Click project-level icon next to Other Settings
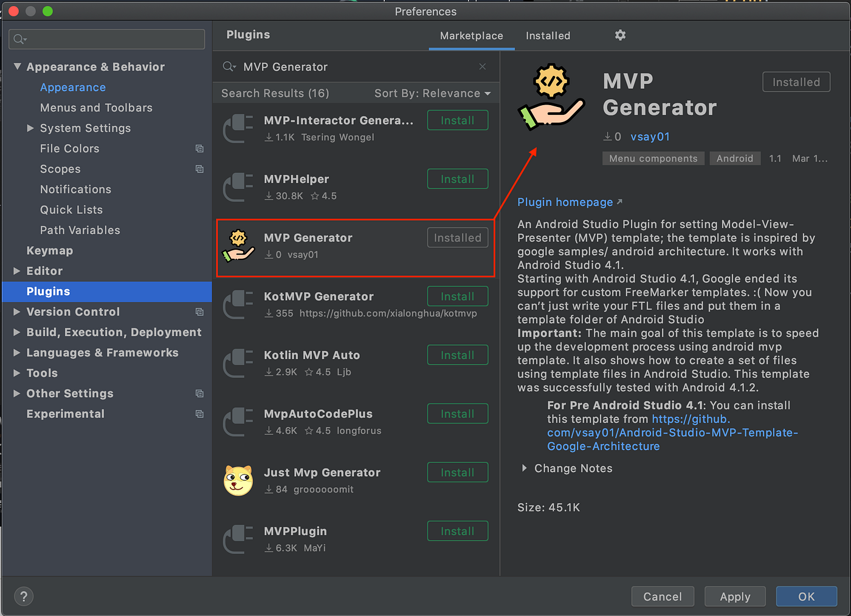The image size is (851, 616). point(199,394)
